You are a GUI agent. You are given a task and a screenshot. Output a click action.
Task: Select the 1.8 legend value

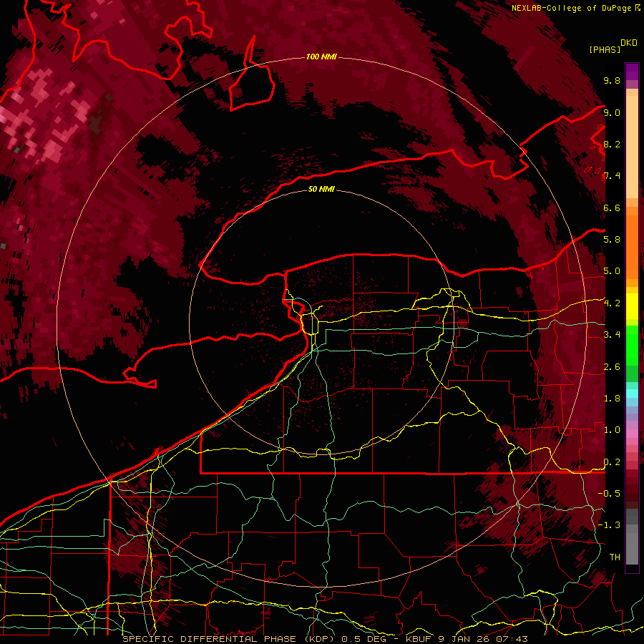click(x=612, y=399)
